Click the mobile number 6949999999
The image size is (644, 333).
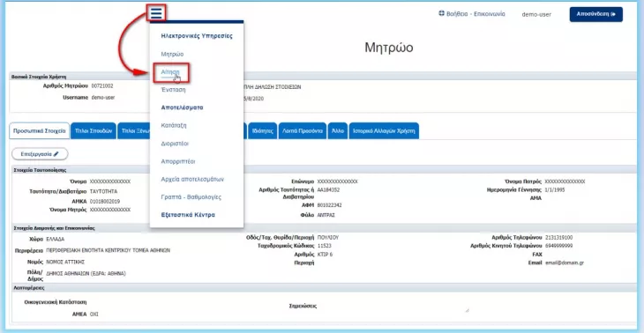(559, 246)
